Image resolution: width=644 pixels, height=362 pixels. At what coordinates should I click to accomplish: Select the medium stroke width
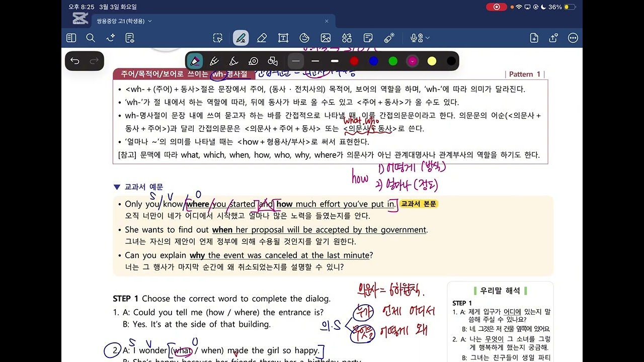tap(315, 61)
